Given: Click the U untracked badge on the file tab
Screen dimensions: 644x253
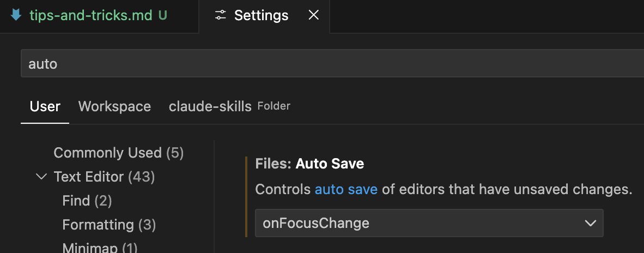Looking at the screenshot, I should point(162,15).
